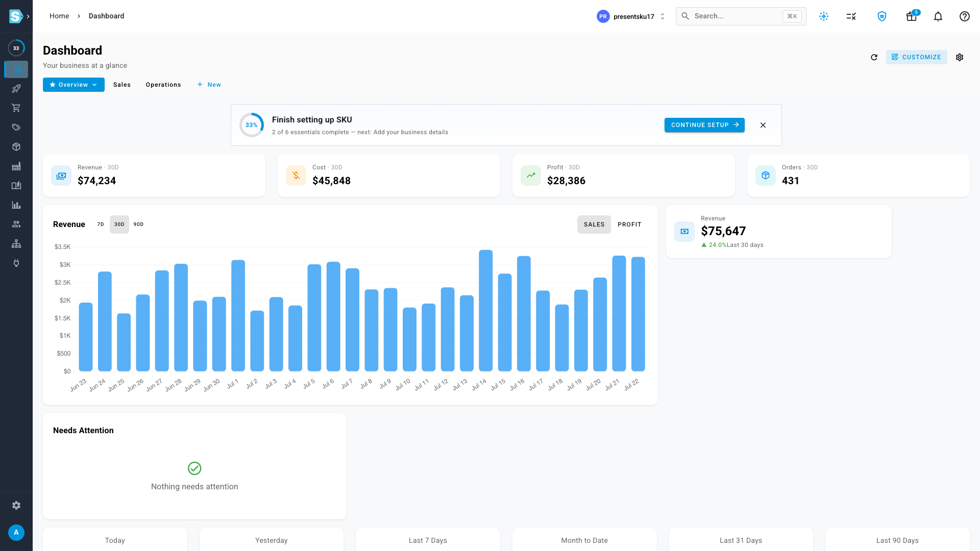980x551 pixels.
Task: Open dashboard settings gear near Customize
Action: coord(960,57)
